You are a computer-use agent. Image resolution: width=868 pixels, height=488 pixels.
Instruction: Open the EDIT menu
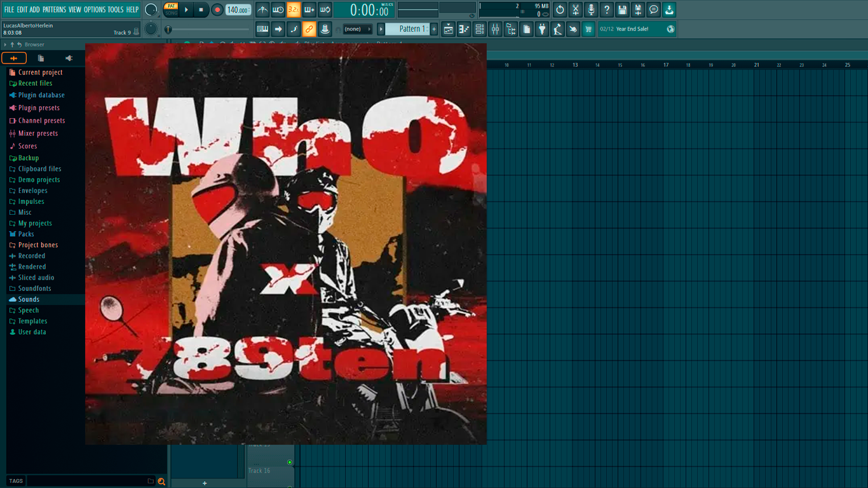(22, 10)
